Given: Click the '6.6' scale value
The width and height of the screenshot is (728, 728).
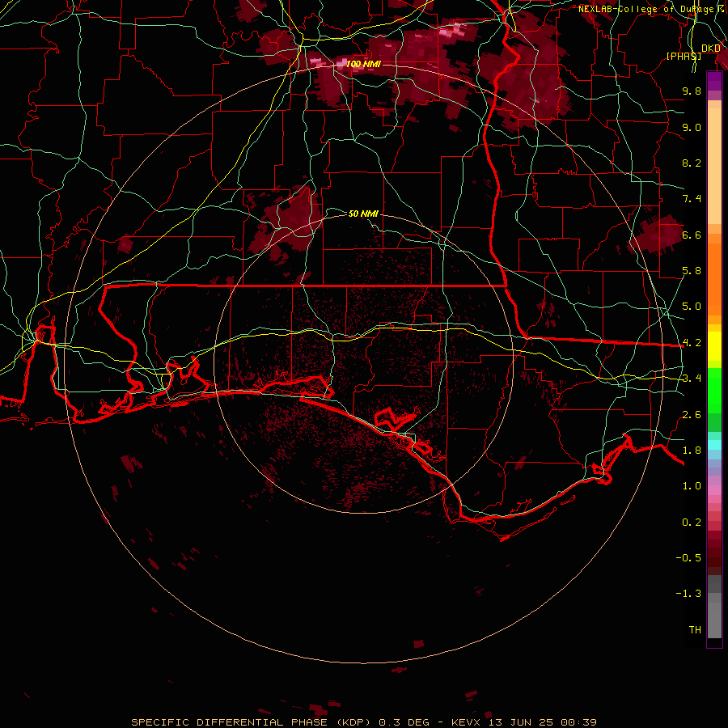Looking at the screenshot, I should pos(692,235).
